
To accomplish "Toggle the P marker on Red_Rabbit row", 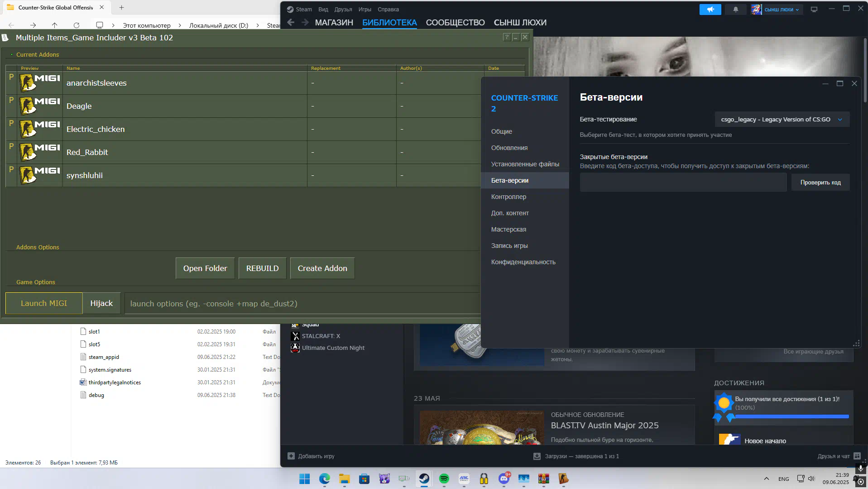I will (x=11, y=146).
